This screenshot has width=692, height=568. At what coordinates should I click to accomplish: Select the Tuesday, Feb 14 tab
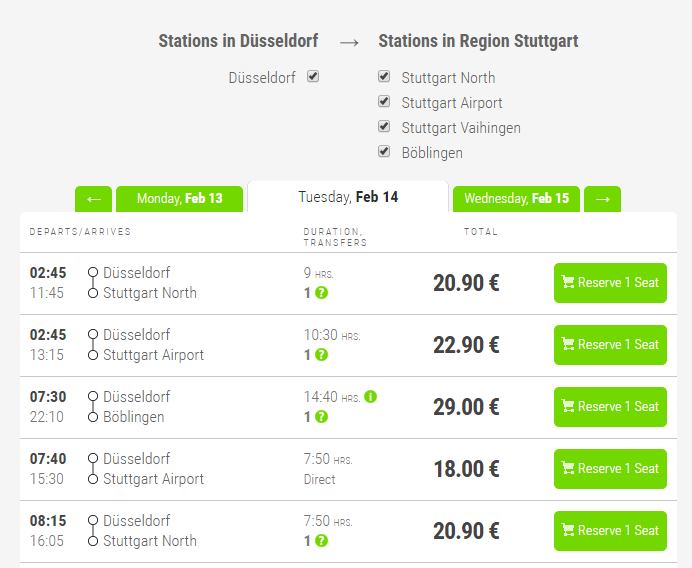pyautogui.click(x=348, y=197)
